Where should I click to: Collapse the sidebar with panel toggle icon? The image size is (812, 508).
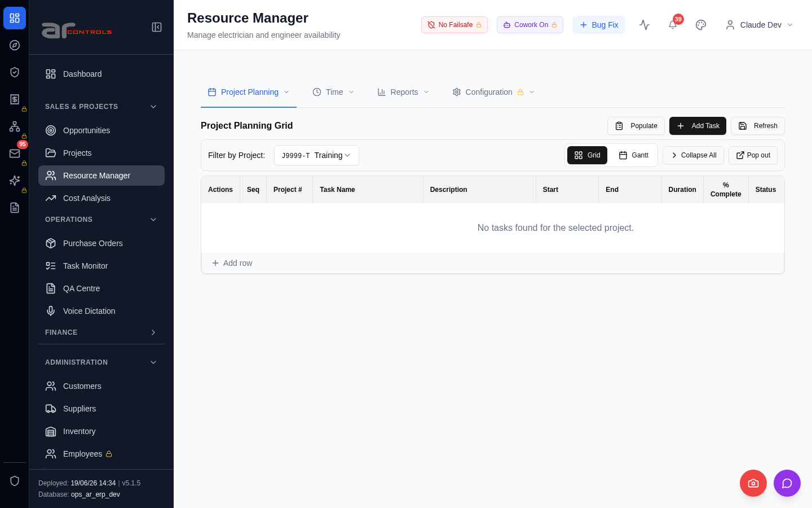(157, 27)
